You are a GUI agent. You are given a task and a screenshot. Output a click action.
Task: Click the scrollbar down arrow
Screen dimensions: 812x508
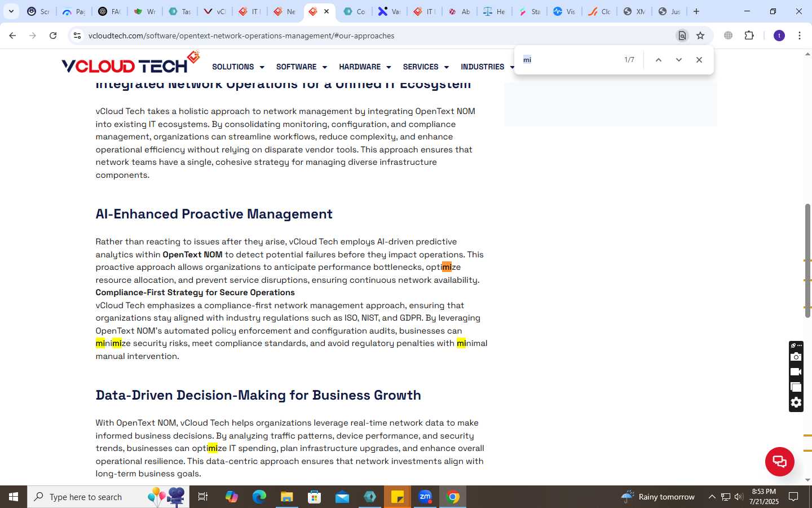(807, 480)
